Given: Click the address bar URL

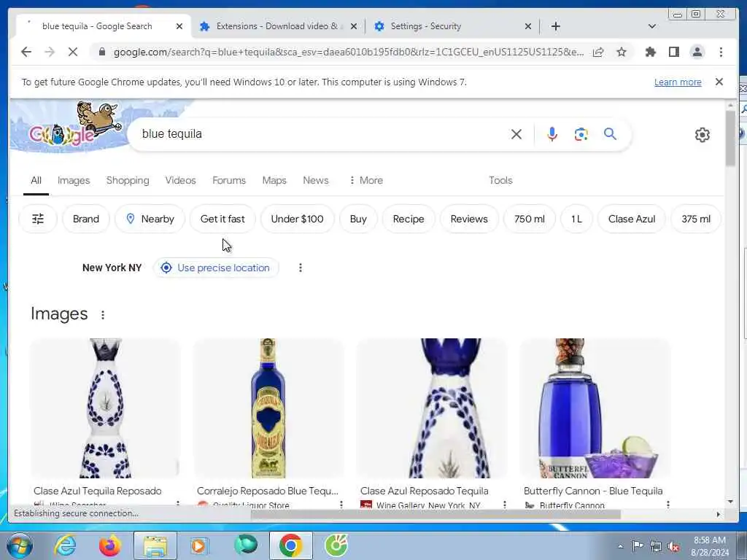Looking at the screenshot, I should click(348, 52).
